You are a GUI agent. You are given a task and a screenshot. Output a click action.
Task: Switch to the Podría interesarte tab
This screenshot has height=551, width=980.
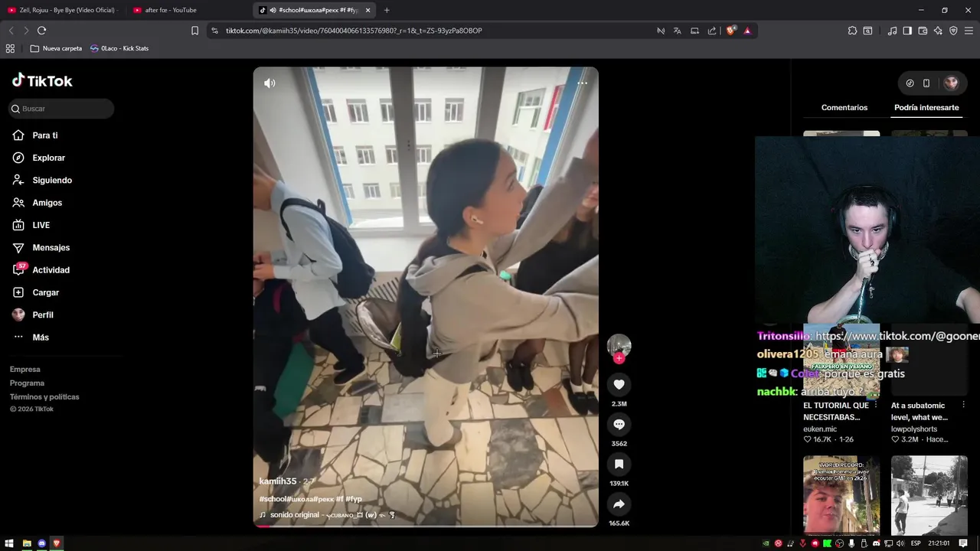click(x=926, y=108)
